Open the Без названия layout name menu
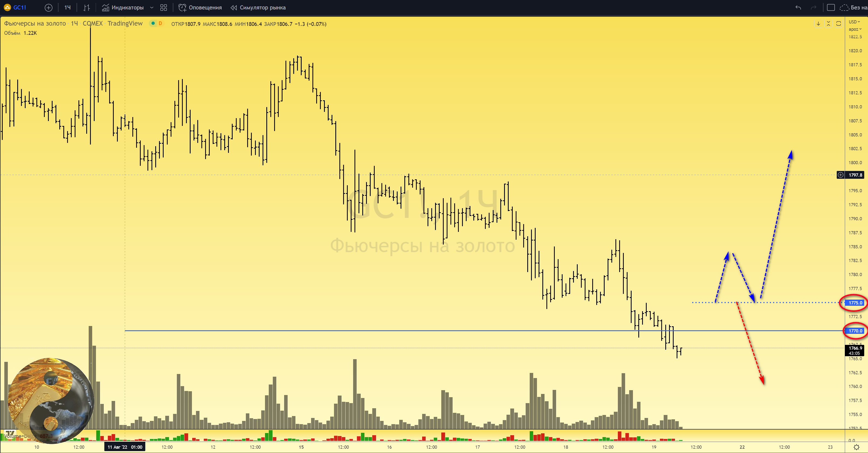This screenshot has width=868, height=453. tap(859, 8)
